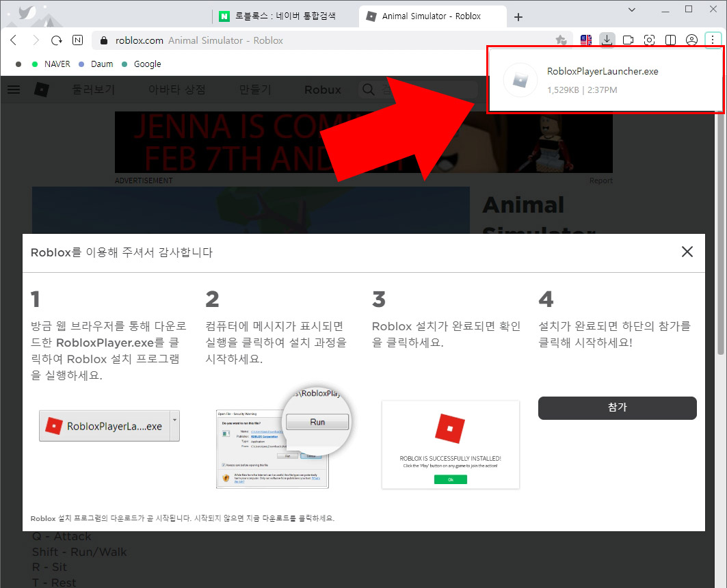Reload the current page
The height and width of the screenshot is (588, 727).
pos(56,40)
